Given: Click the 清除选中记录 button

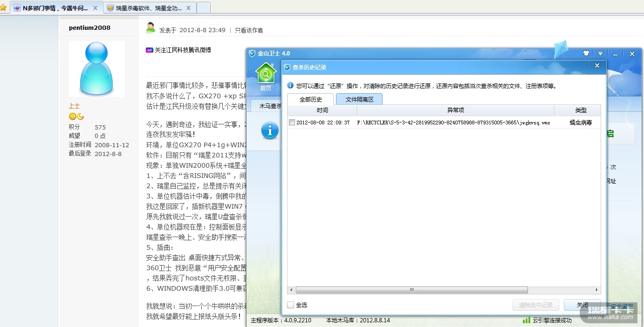Looking at the screenshot, I should [536, 305].
